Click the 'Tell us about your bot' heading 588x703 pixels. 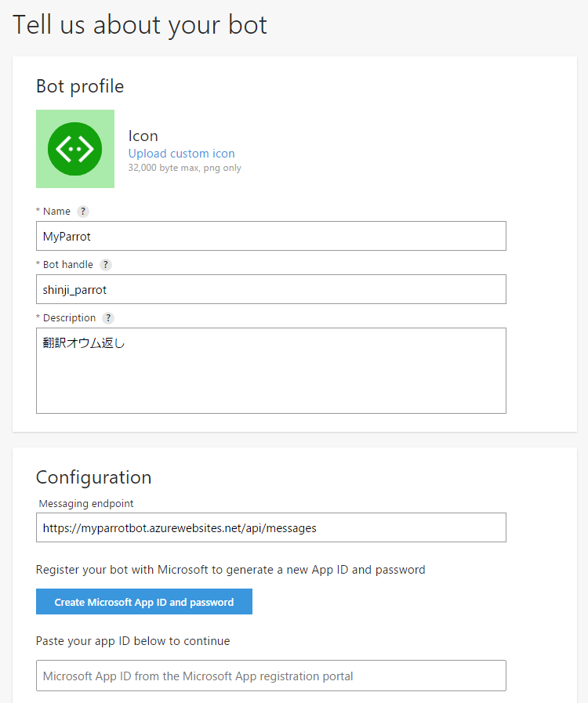coord(140,24)
